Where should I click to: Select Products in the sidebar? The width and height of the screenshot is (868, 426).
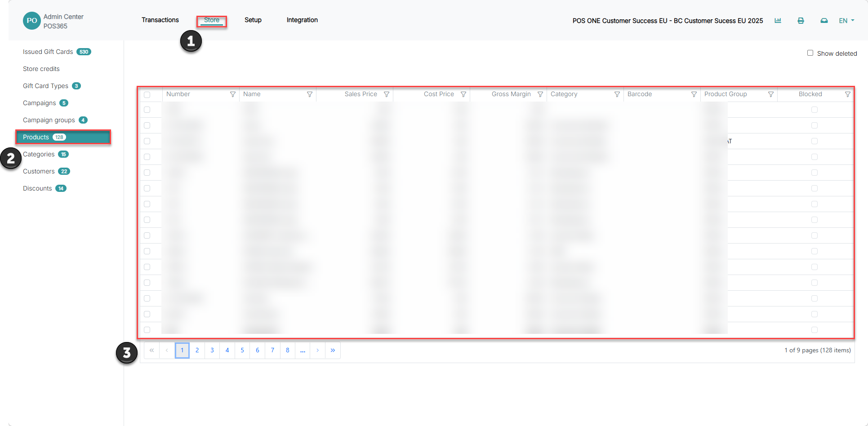pos(63,137)
